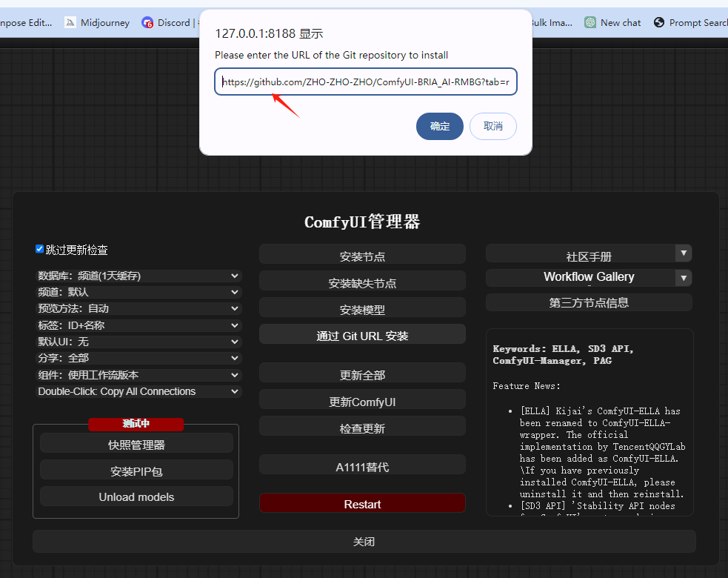Open the 快照管理器 snapshot manager

pos(136,443)
